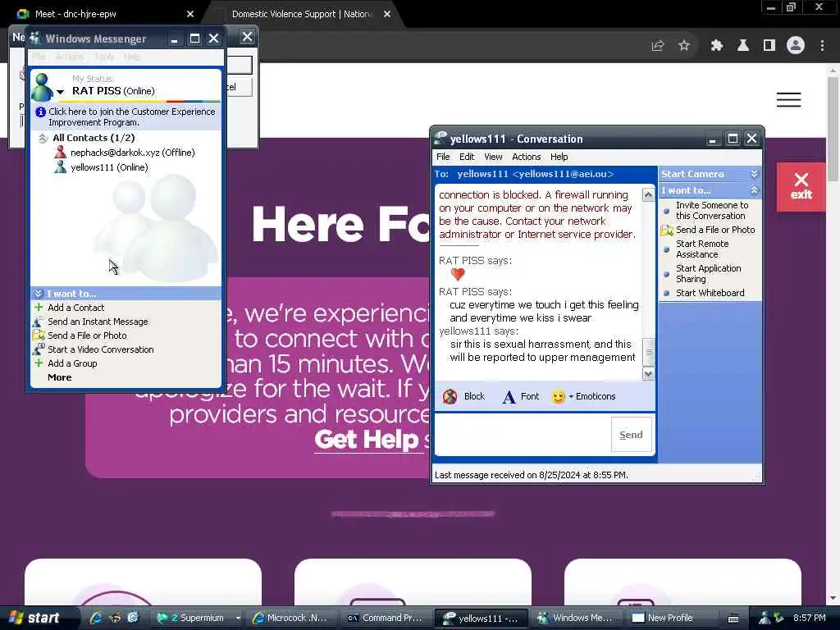Screen dimensions: 840x630
Task: Click Send a File or Photo in Messenger
Action: click(x=87, y=336)
